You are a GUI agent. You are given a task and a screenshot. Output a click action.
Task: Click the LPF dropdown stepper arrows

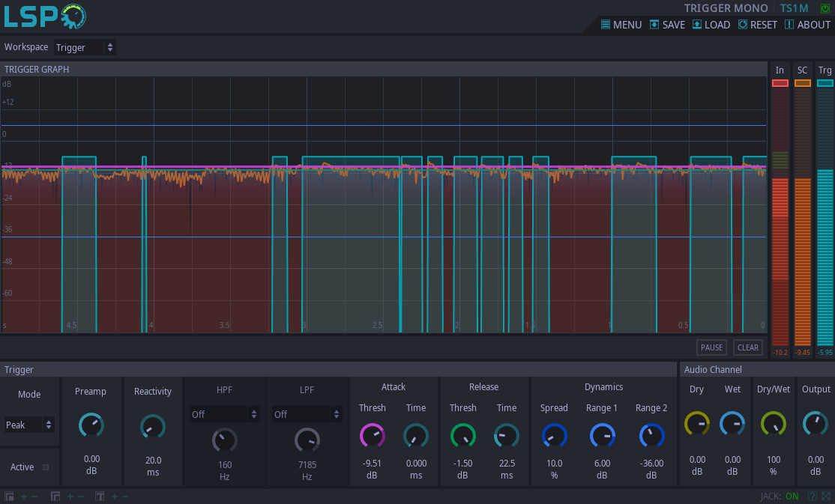click(336, 414)
